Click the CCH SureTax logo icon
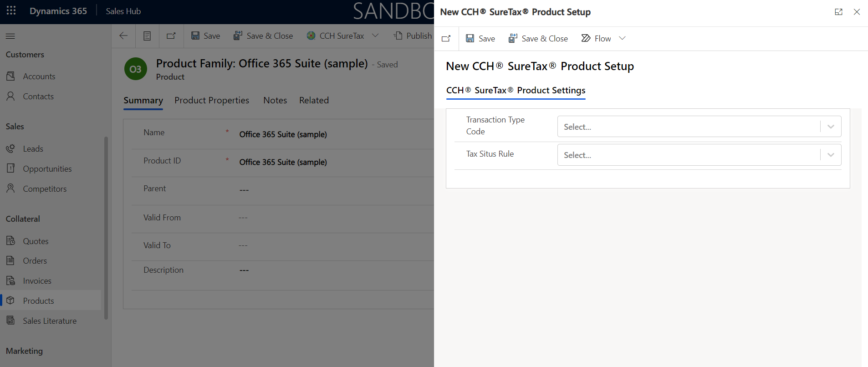 point(311,36)
